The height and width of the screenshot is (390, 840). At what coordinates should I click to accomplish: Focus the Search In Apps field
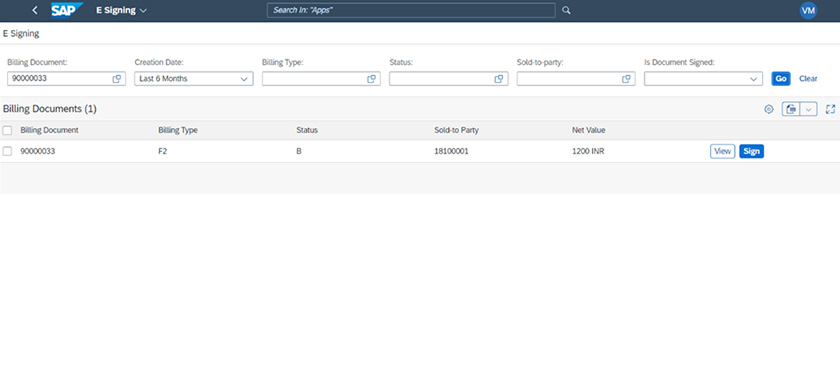pos(411,10)
